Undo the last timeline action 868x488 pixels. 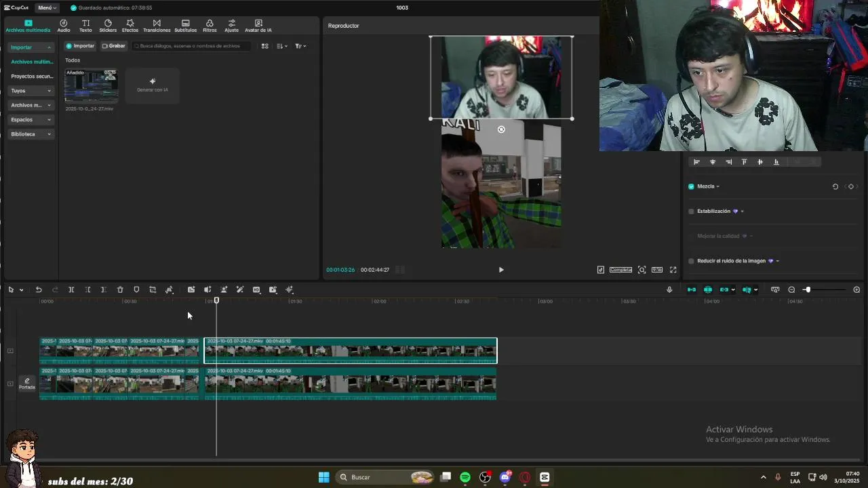coord(39,290)
